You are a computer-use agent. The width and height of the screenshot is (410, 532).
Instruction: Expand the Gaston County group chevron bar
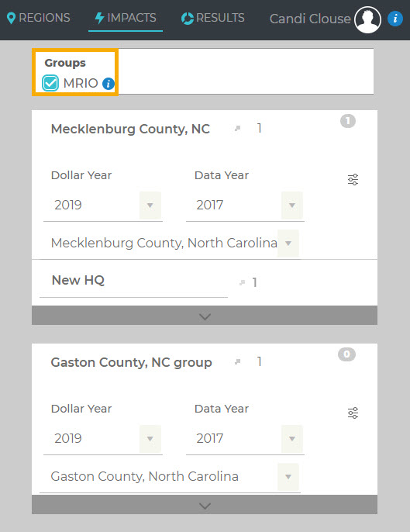point(205,505)
